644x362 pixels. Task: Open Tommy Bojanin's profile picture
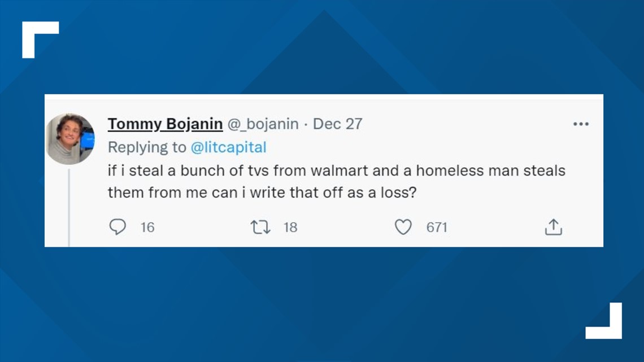click(70, 139)
